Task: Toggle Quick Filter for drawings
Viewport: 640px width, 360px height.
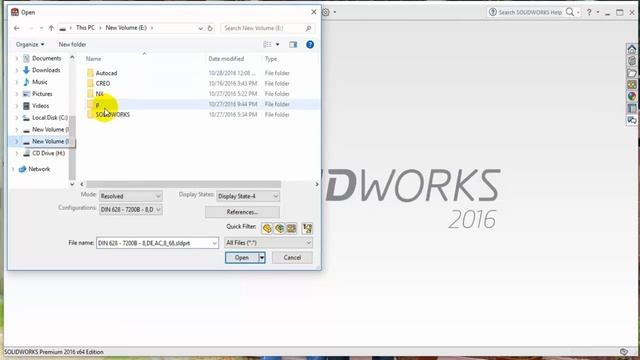Action: (x=291, y=228)
